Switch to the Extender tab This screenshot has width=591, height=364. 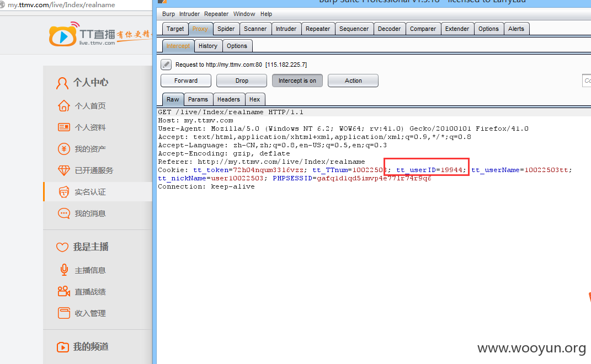coord(457,29)
